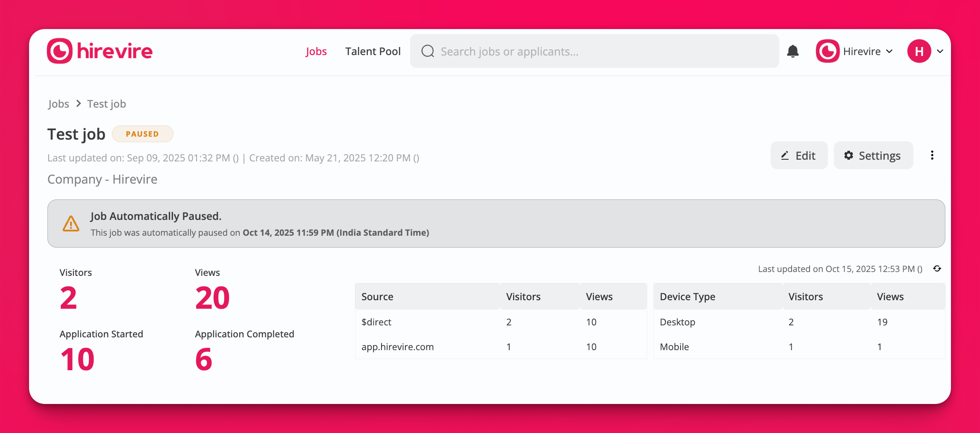This screenshot has height=433, width=980.
Task: Click the PAUSED status badge
Action: [142, 134]
